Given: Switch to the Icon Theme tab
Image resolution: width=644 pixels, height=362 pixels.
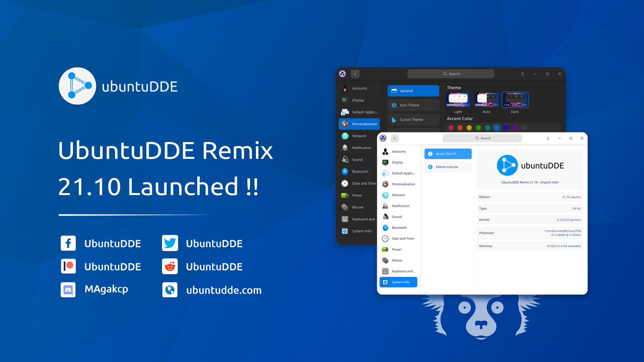Looking at the screenshot, I should click(413, 105).
